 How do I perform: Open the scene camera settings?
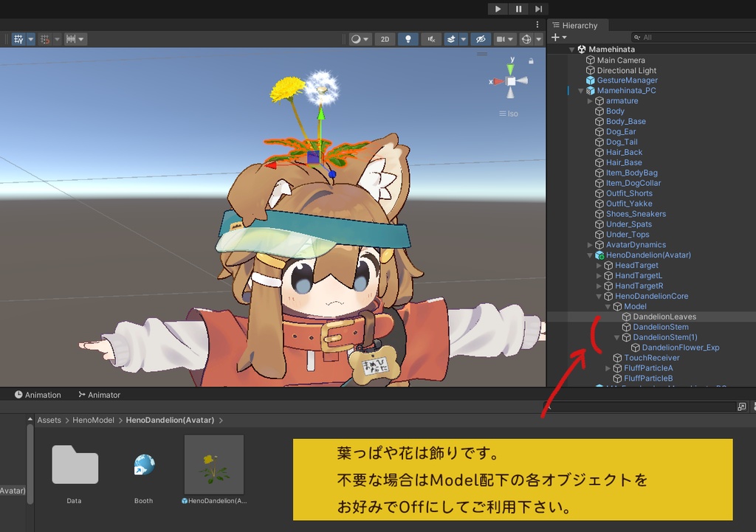[x=505, y=39]
